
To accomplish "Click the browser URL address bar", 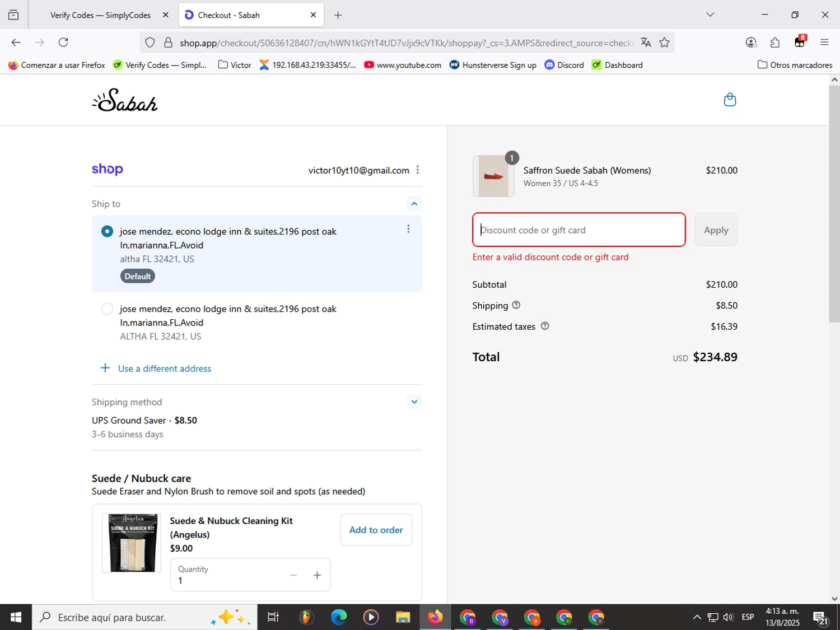I will (407, 43).
